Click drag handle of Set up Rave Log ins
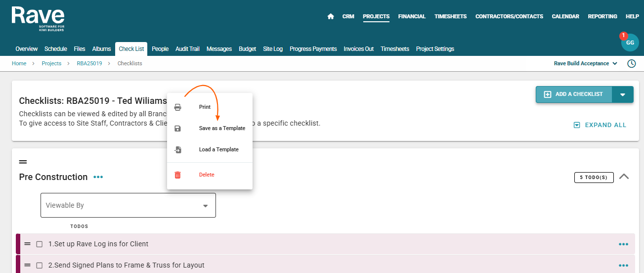644x273 pixels. click(28, 244)
